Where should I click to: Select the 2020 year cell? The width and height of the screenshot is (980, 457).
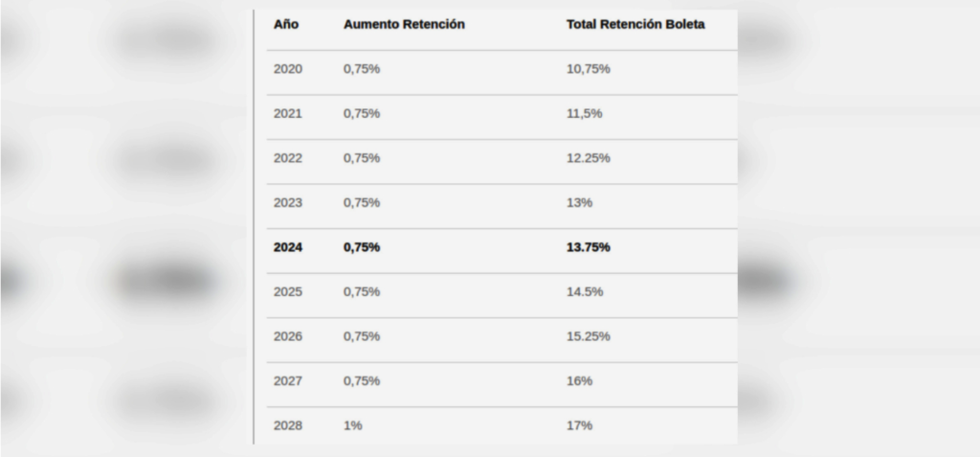[x=287, y=69]
